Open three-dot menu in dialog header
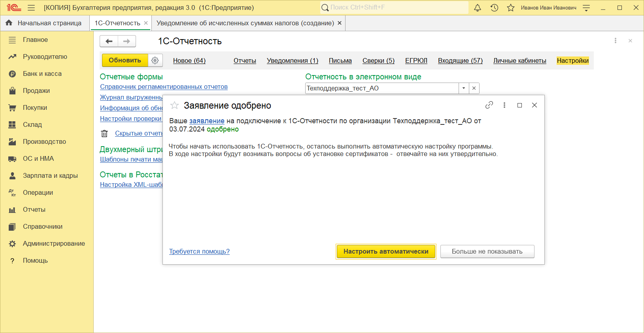This screenshot has width=644, height=333. coord(504,105)
